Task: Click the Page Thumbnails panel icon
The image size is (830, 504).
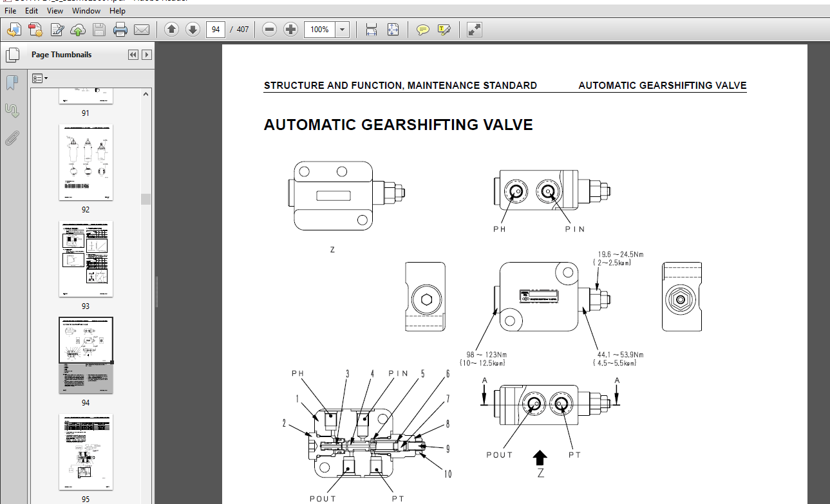Action: (x=12, y=55)
